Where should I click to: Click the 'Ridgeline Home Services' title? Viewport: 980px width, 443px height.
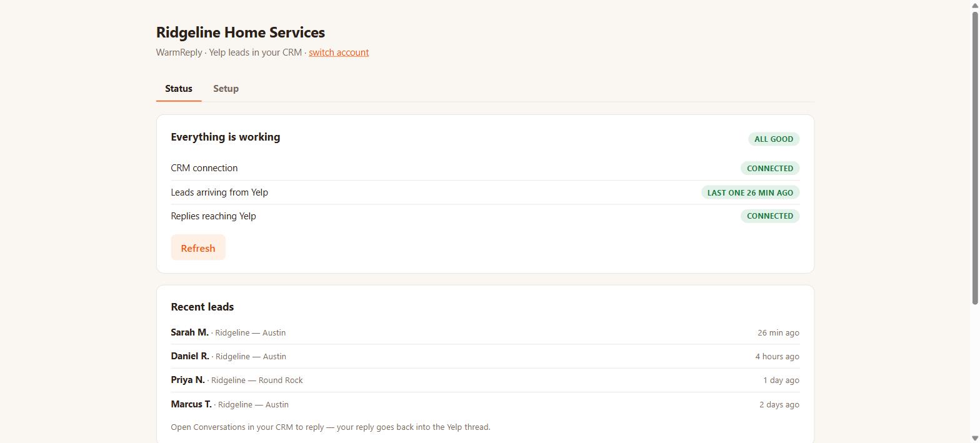[241, 32]
